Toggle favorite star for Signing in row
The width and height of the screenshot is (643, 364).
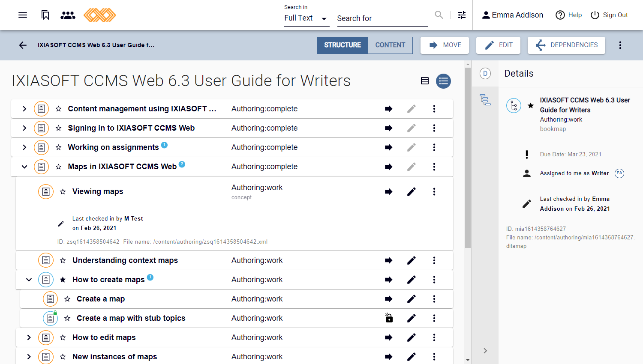coord(59,128)
